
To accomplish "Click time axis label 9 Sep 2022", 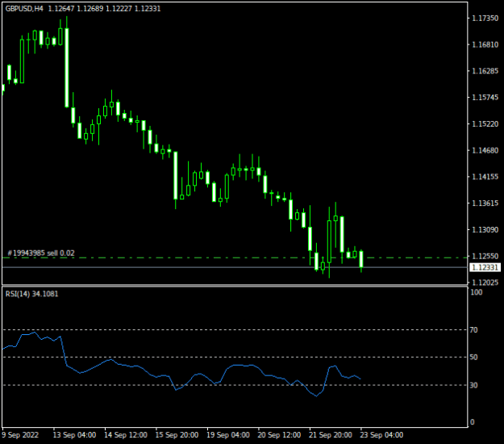I will click(x=20, y=435).
